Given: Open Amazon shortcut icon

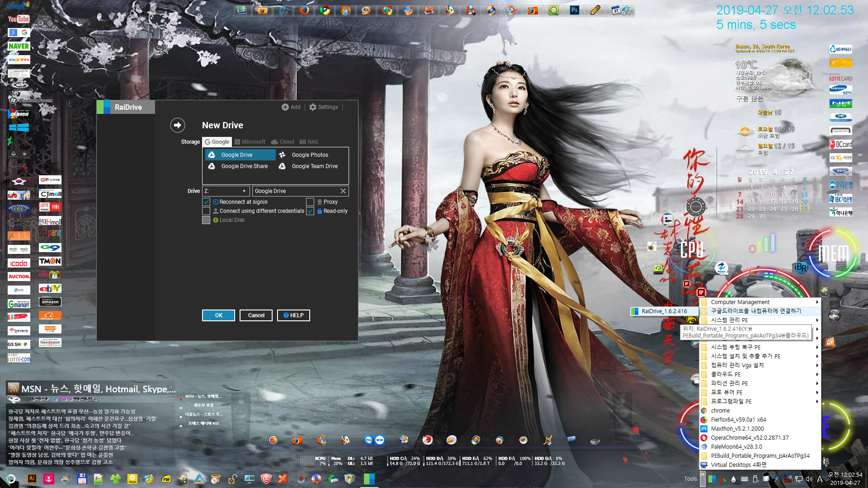Looking at the screenshot, I should click(50, 302).
